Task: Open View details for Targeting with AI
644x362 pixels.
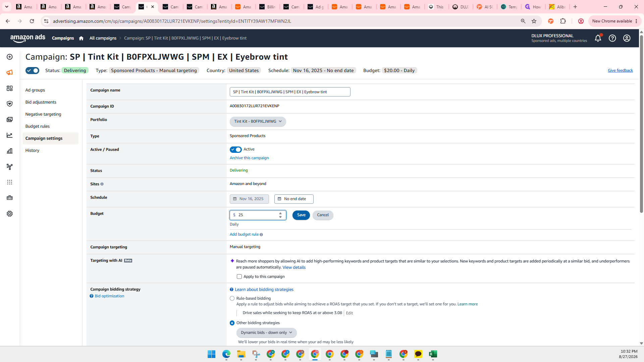Action: 294,267
